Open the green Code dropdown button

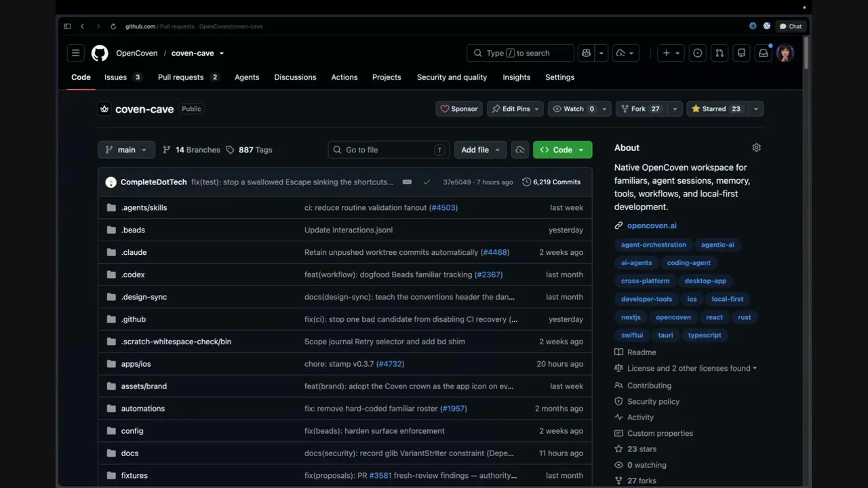click(563, 150)
